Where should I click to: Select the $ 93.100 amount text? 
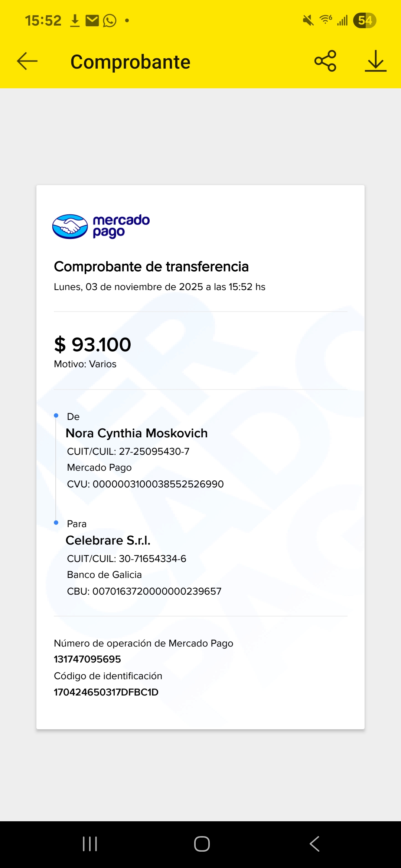pyautogui.click(x=92, y=345)
